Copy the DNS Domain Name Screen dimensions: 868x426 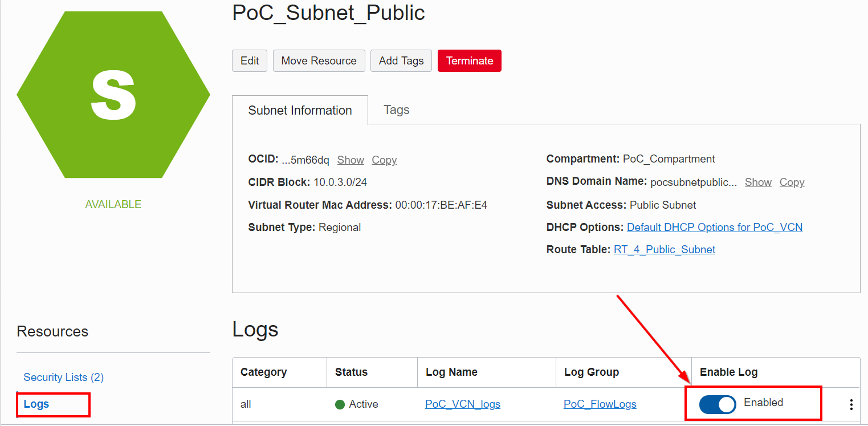(792, 182)
